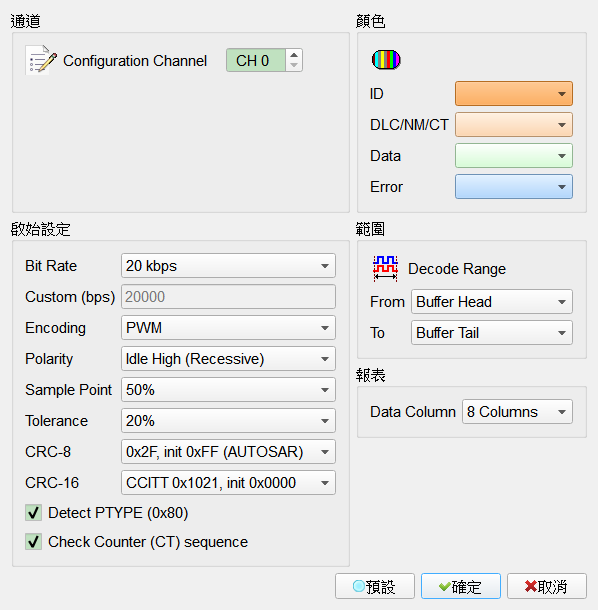This screenshot has height=610, width=598.
Task: Click the rainbow color palette icon
Action: click(x=386, y=60)
